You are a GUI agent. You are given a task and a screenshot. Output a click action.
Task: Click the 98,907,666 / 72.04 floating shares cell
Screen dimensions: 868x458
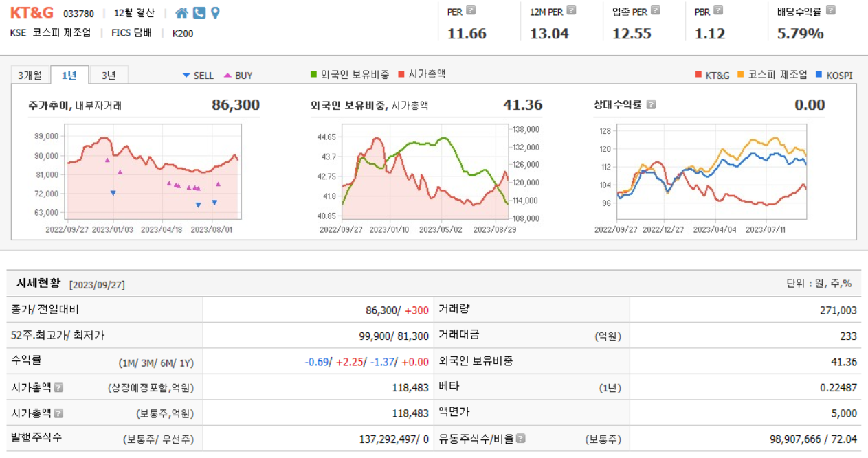point(814,439)
